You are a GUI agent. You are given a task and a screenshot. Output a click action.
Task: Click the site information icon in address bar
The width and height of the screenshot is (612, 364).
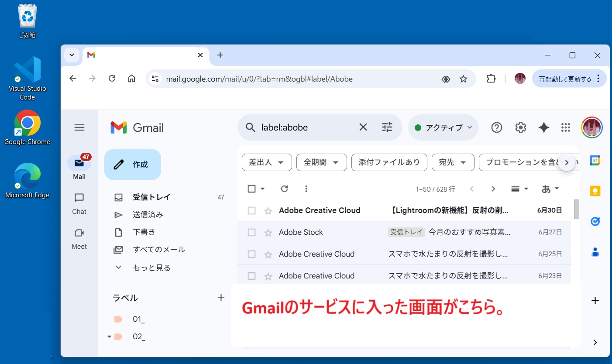tap(155, 79)
